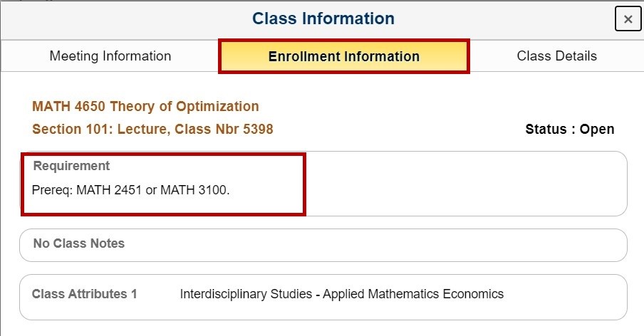Close the Class Information dialog
This screenshot has width=644, height=336.
628,19
